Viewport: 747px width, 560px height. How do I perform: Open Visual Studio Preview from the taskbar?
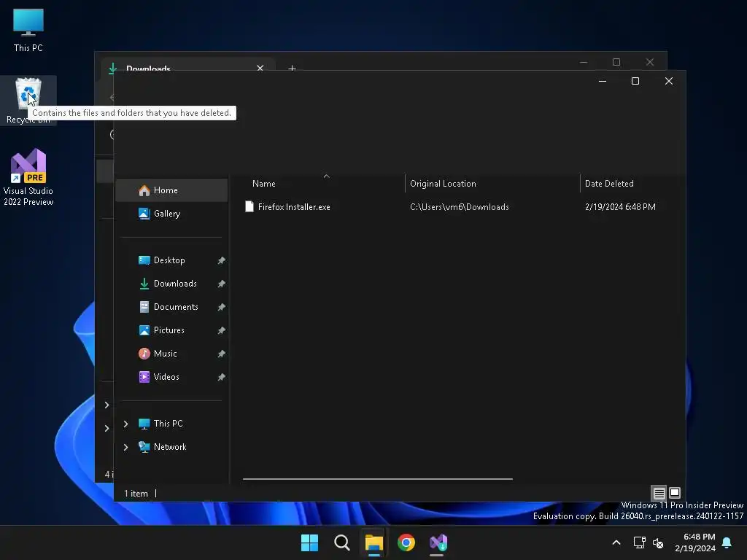438,542
